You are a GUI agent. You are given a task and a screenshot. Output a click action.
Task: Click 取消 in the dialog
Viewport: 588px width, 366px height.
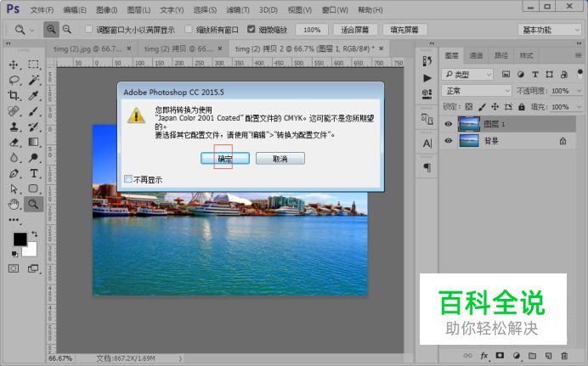tap(280, 158)
